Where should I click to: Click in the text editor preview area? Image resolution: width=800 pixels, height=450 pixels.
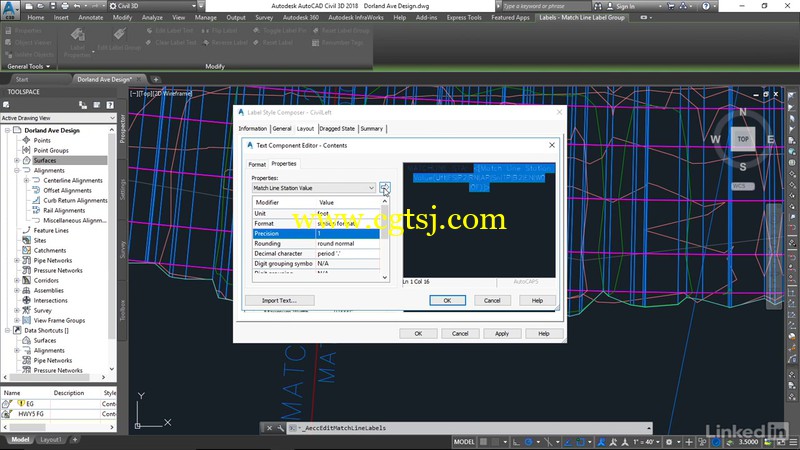pos(479,220)
